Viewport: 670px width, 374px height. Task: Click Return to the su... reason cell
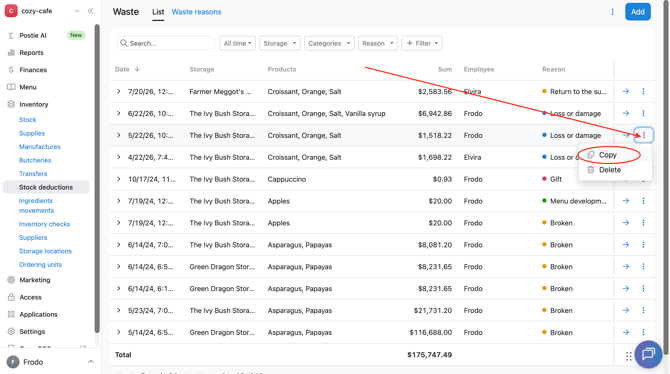(574, 91)
